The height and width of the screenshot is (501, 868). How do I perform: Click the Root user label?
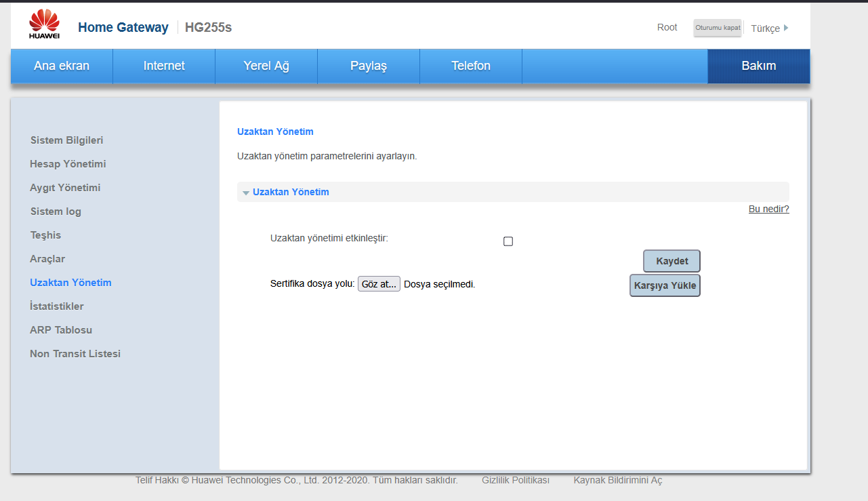(x=667, y=27)
